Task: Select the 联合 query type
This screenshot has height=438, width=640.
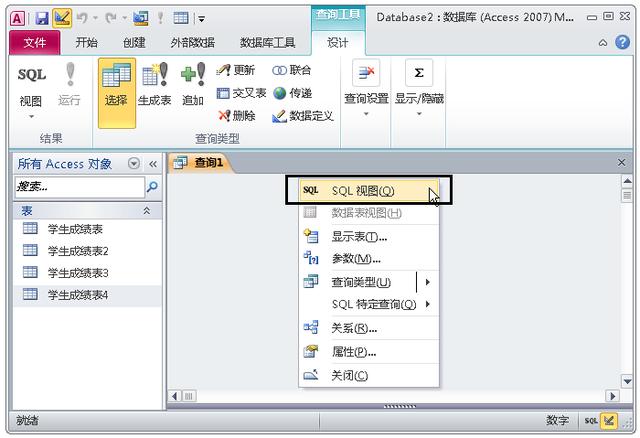Action: 291,70
